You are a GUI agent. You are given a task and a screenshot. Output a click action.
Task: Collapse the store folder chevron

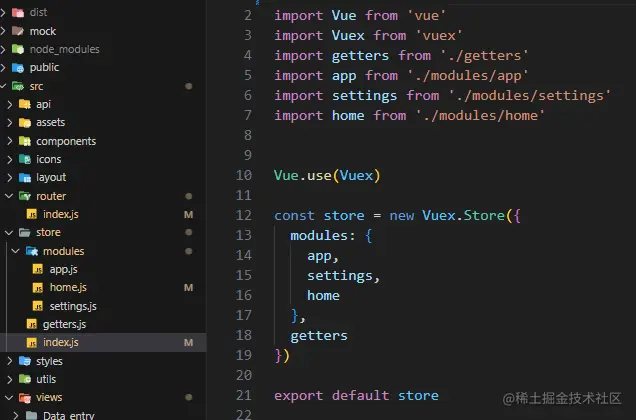click(x=9, y=232)
